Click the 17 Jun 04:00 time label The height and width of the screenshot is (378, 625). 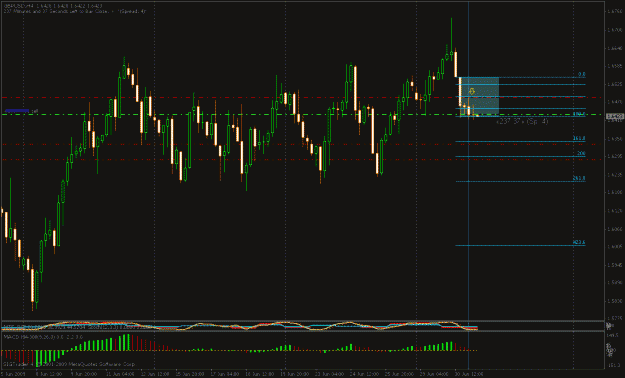click(x=224, y=374)
